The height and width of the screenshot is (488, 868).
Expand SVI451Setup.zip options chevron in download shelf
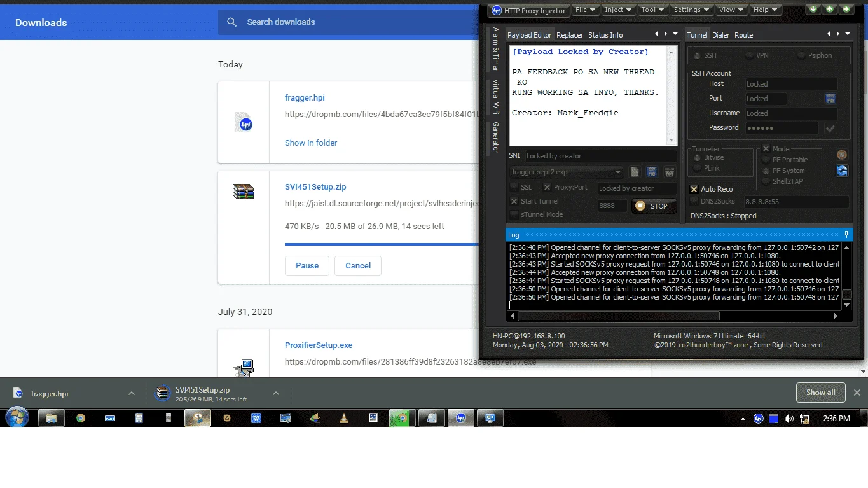click(276, 394)
